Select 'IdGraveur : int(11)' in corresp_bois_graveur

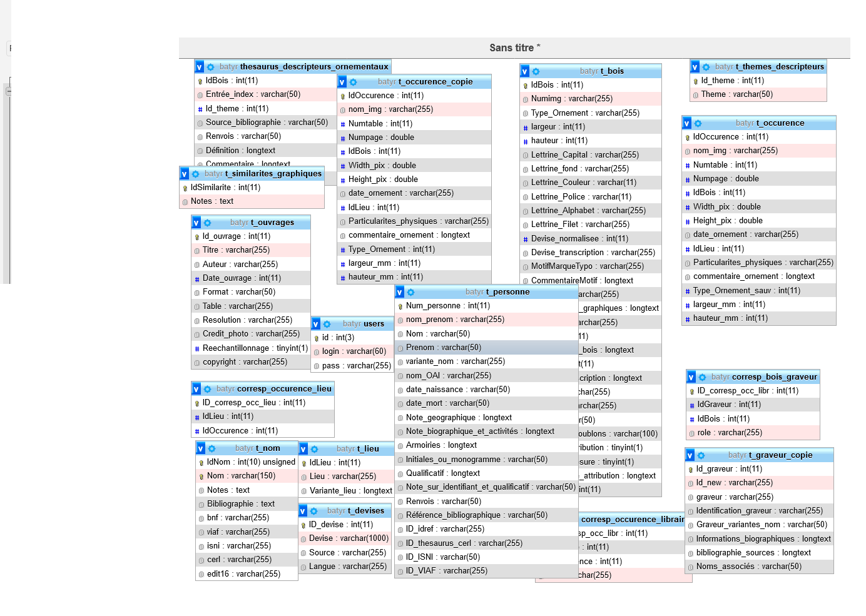point(753,405)
